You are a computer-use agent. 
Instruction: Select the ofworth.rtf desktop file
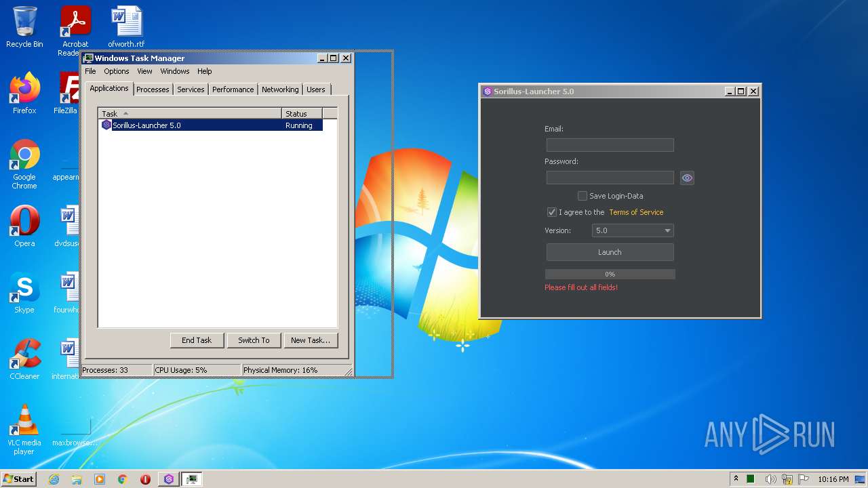pyautogui.click(x=126, y=27)
